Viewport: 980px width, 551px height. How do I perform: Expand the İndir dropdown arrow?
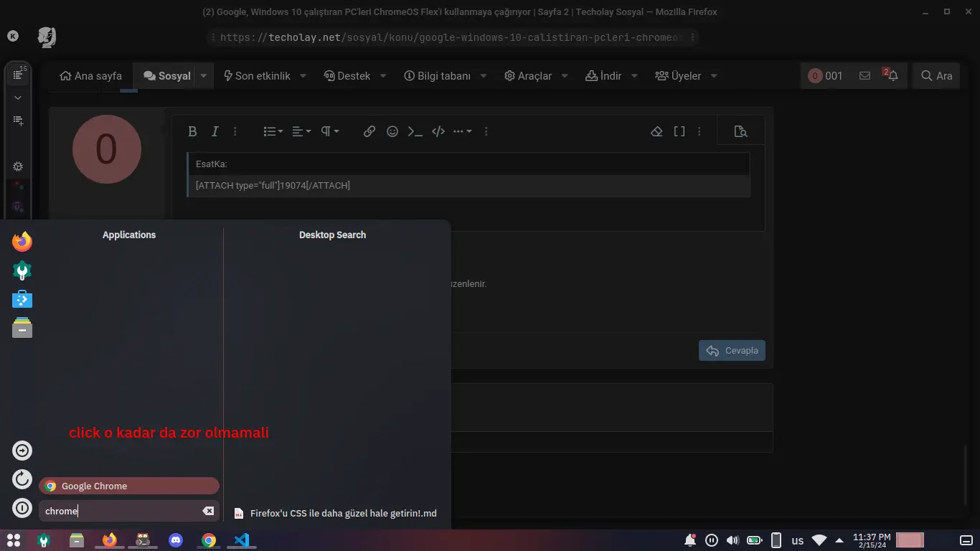(635, 75)
